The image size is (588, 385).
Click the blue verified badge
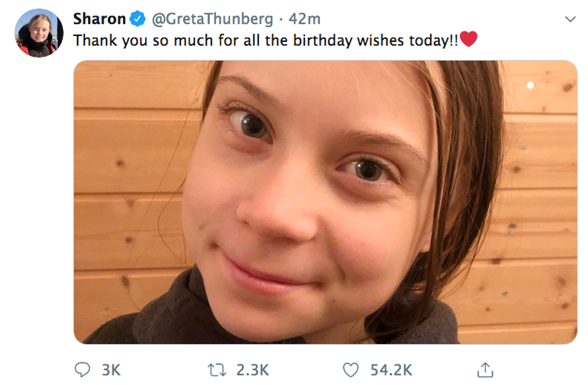pyautogui.click(x=137, y=19)
